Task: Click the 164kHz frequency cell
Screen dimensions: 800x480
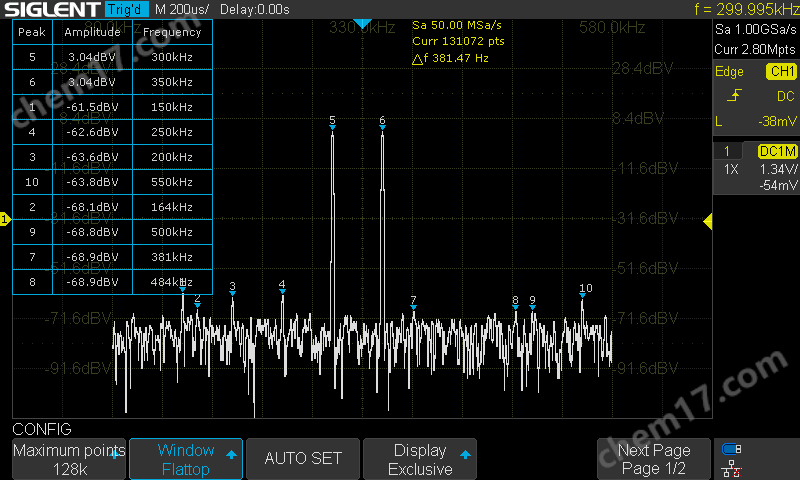Action: click(x=172, y=207)
